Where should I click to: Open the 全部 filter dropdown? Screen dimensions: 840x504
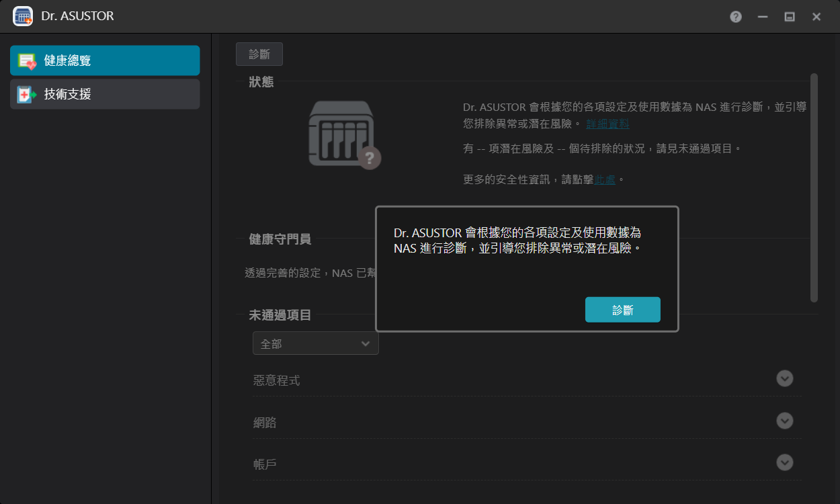[315, 343]
